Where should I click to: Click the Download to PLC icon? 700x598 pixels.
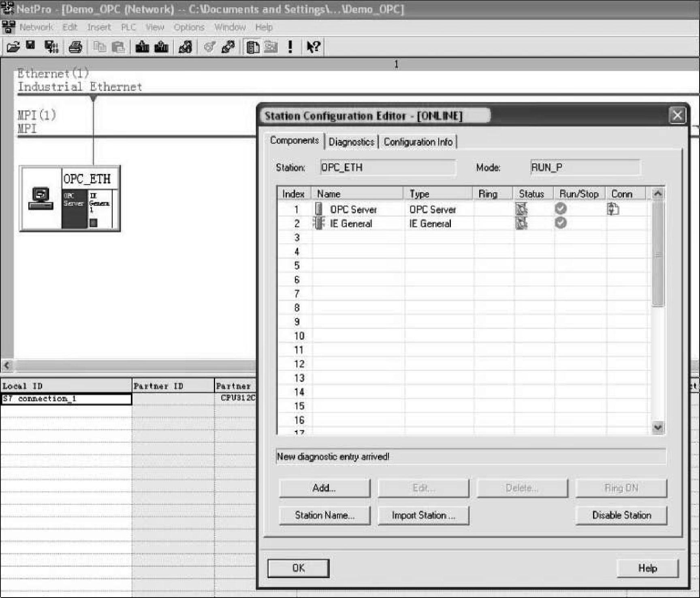click(x=142, y=47)
